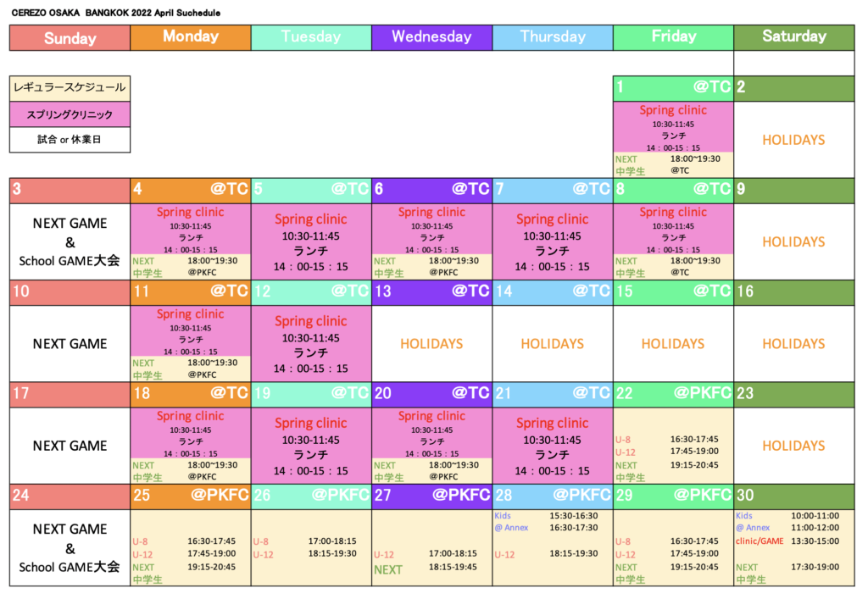
Task: Select the Spring clinic cell on Tuesday April 5
Action: [x=311, y=241]
